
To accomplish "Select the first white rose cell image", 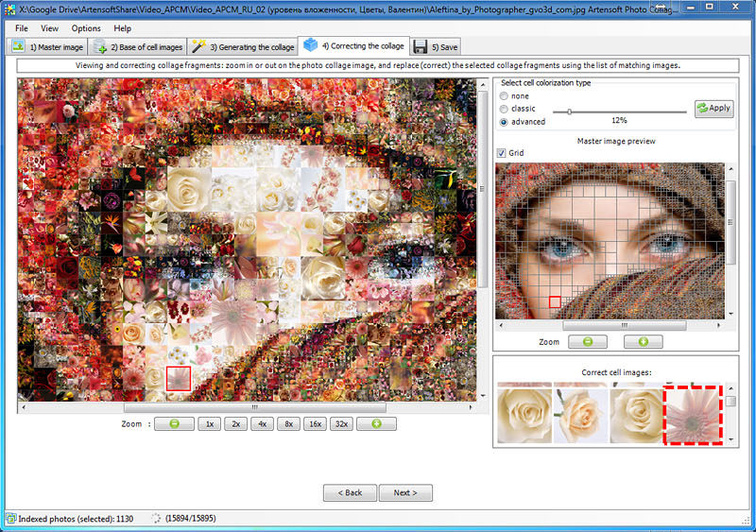I will [x=524, y=415].
